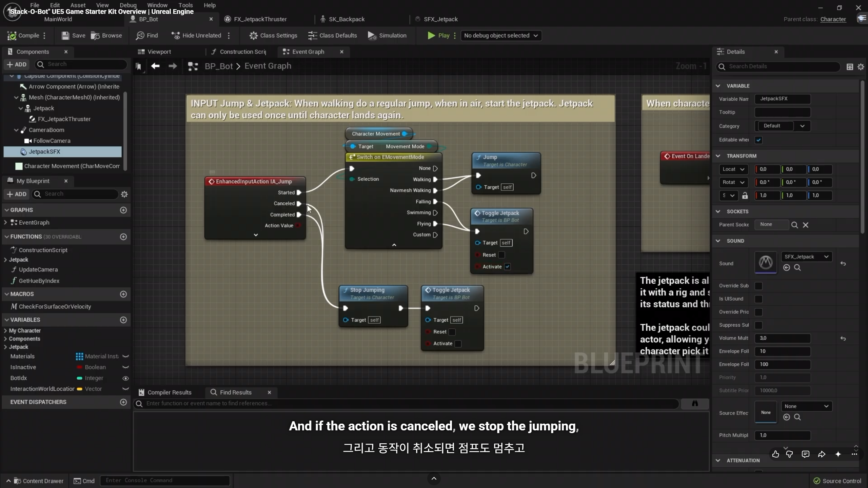Viewport: 868px width, 488px height.
Task: Collapse the SOUND details section
Action: (x=718, y=241)
